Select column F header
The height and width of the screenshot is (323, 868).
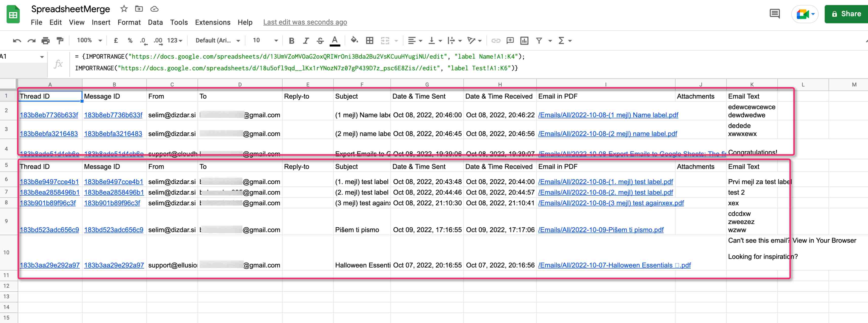[362, 84]
